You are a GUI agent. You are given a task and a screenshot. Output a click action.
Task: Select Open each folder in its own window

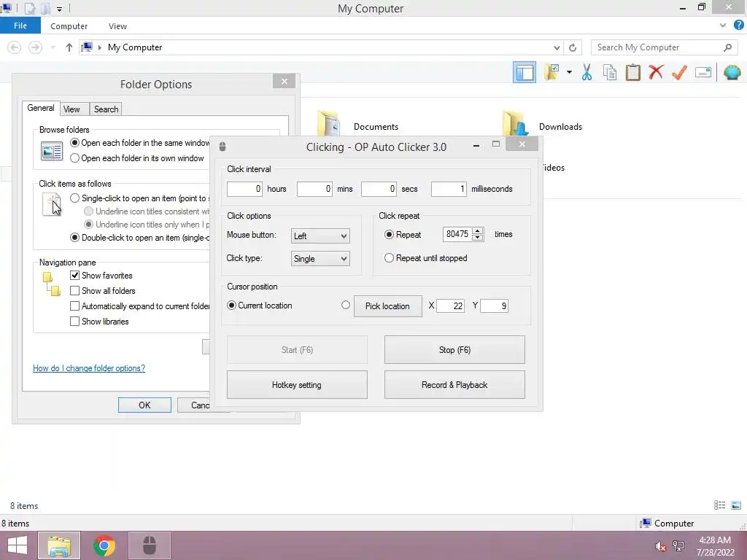pyautogui.click(x=74, y=158)
